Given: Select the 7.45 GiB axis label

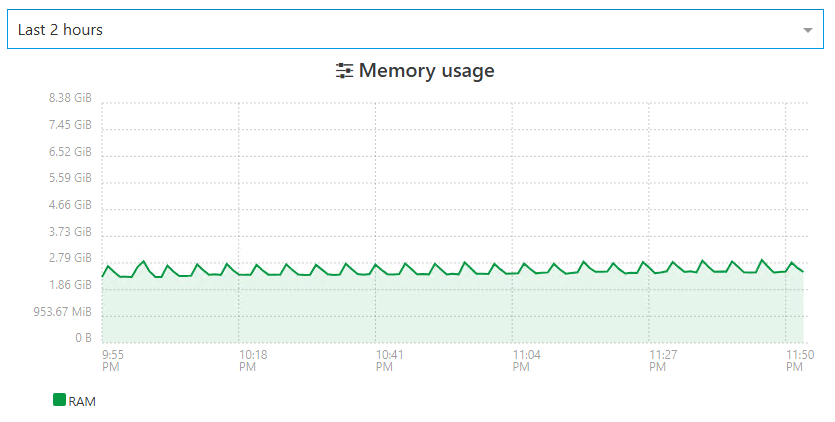Looking at the screenshot, I should (70, 125).
